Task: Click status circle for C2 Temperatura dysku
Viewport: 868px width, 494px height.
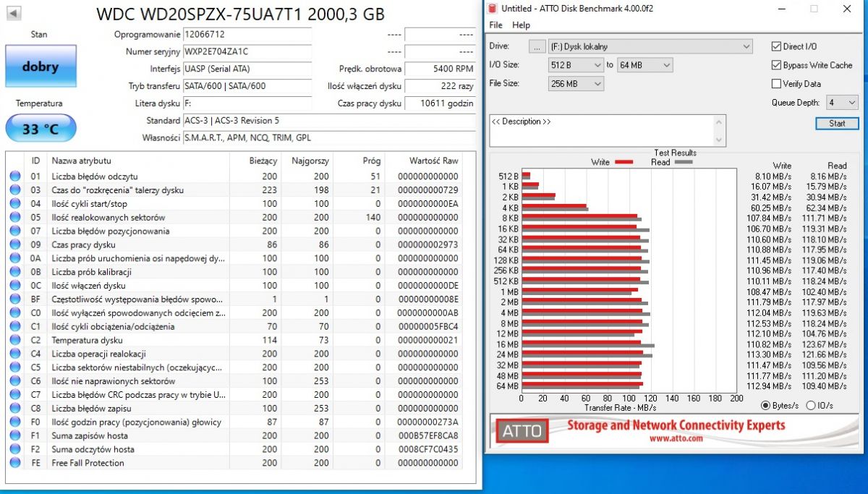Action: click(x=15, y=340)
